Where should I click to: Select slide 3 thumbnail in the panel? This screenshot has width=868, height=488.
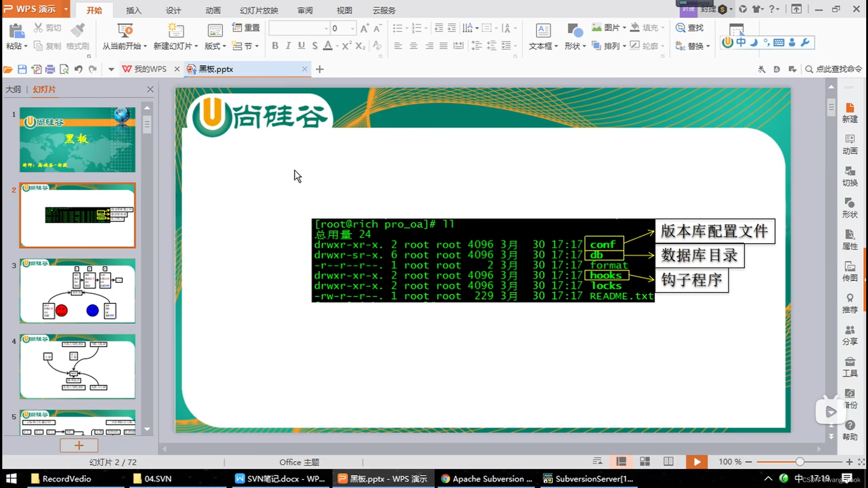point(77,291)
